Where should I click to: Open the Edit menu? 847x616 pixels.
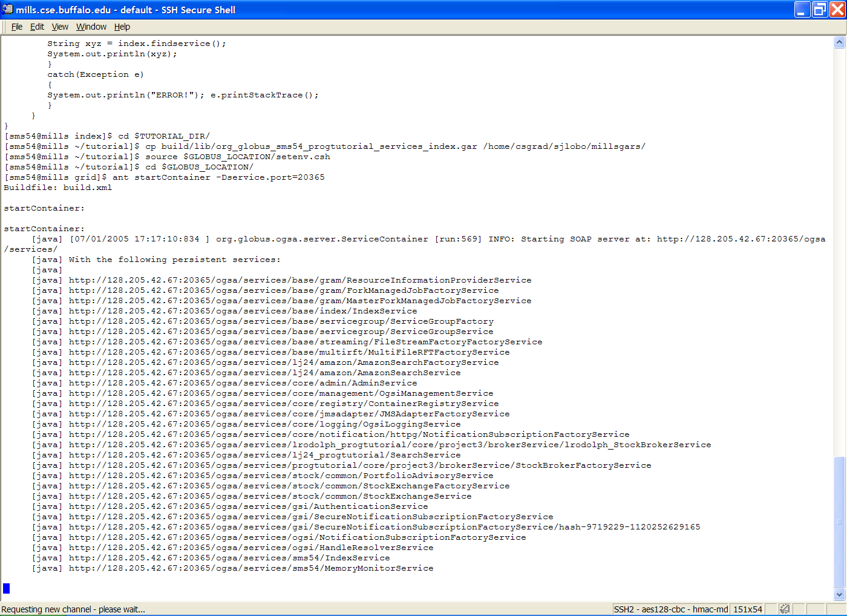point(37,27)
